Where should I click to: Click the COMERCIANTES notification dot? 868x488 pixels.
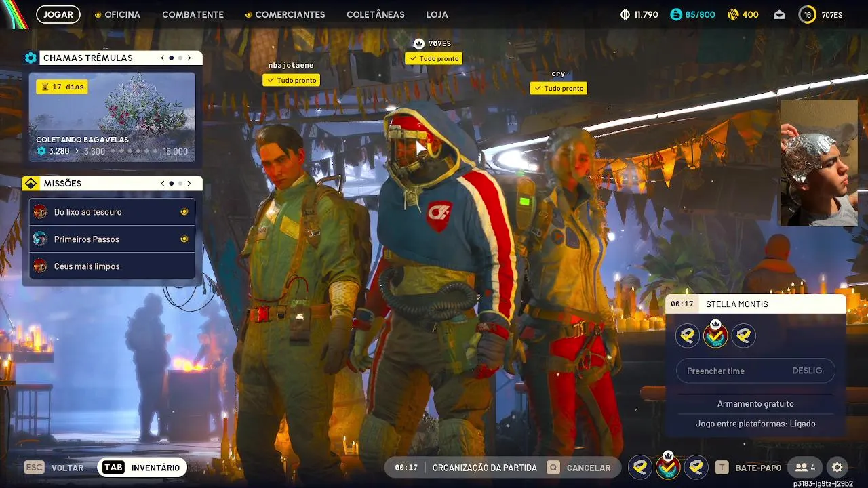(x=248, y=14)
